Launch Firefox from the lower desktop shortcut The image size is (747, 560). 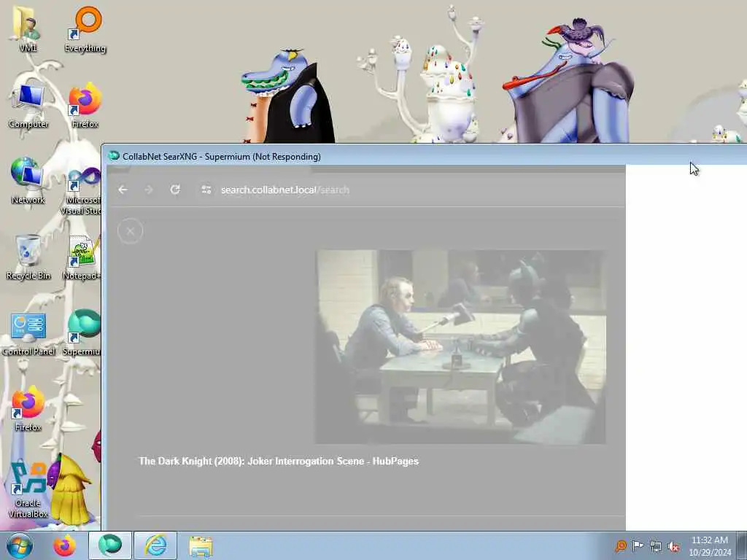[x=28, y=408]
